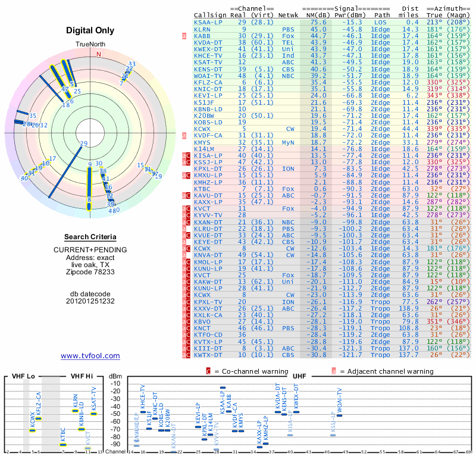
Task: Click the MyN network entry for KMYS
Action: 288,142
